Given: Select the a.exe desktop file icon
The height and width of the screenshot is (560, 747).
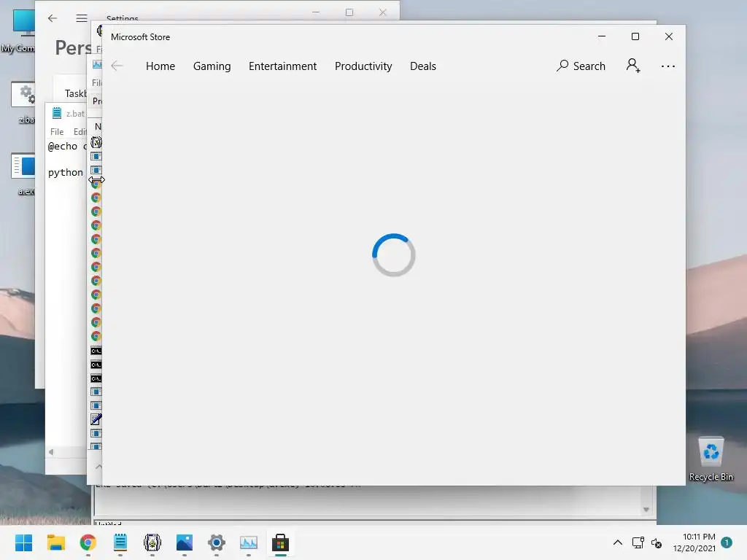Looking at the screenshot, I should point(23,174).
